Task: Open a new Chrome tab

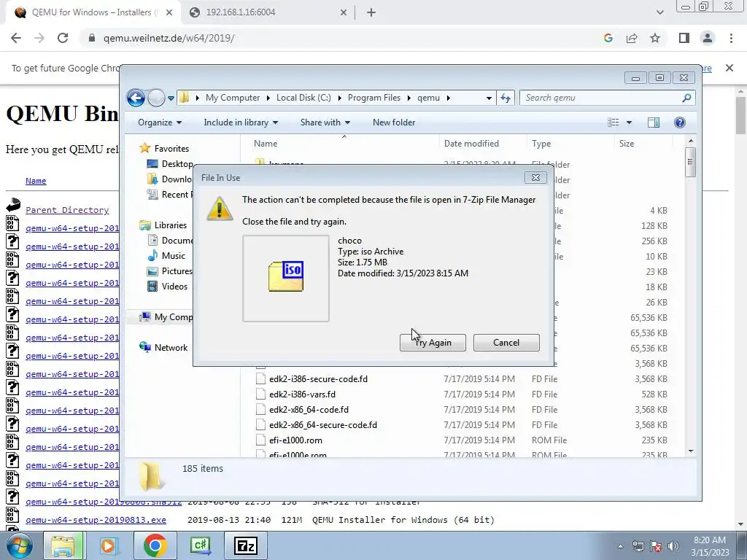Action: point(371,13)
